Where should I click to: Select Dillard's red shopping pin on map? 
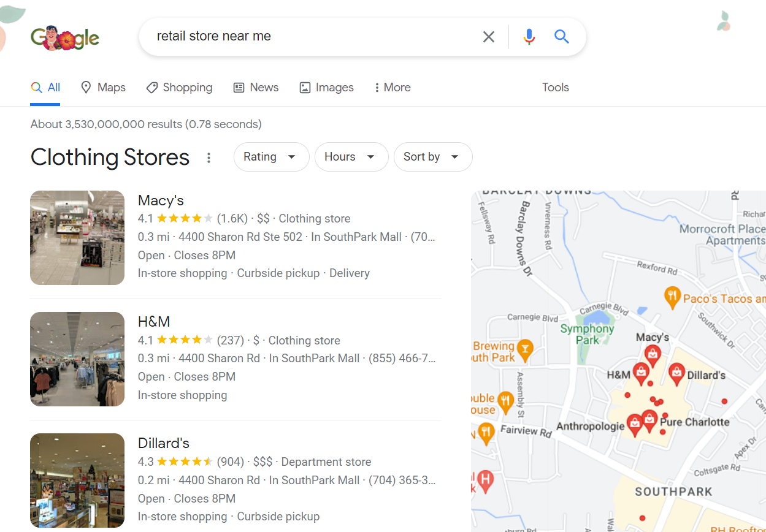pyautogui.click(x=676, y=373)
